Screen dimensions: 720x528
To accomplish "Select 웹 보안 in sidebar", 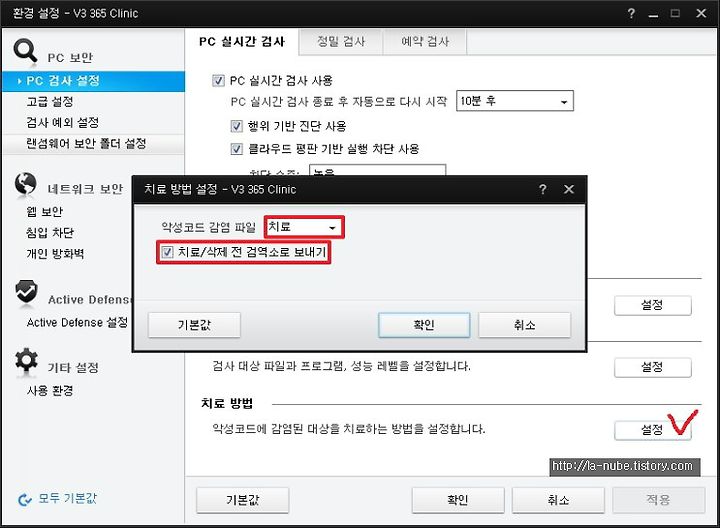I will (x=44, y=212).
